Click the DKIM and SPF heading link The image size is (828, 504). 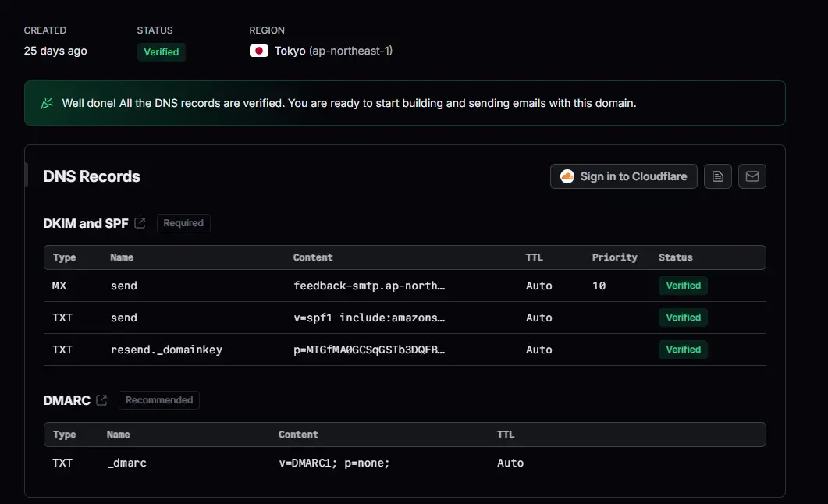[85, 223]
